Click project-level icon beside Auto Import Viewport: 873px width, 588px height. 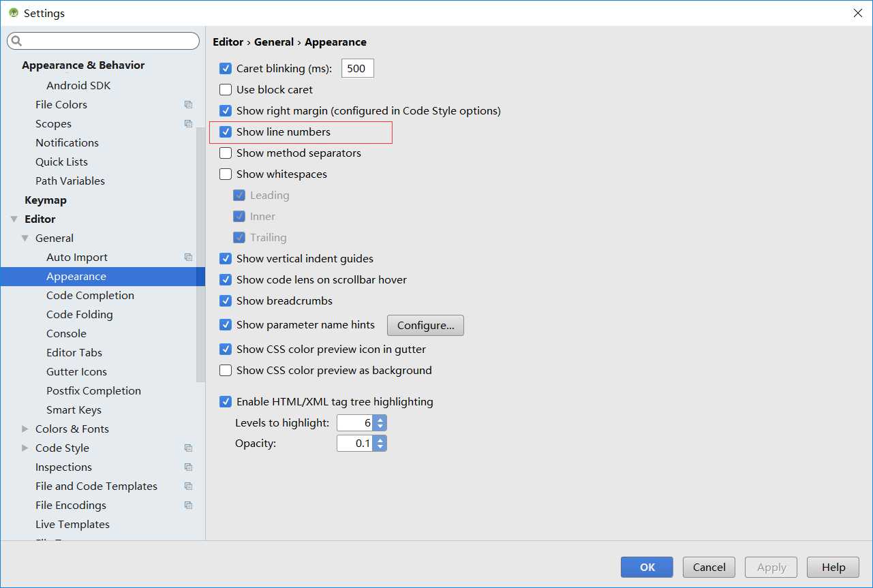(189, 258)
